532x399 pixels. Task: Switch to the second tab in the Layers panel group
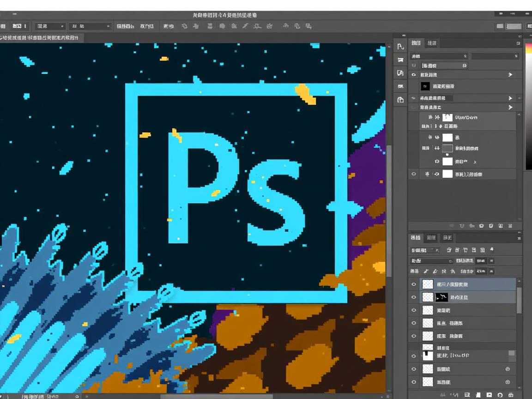[x=431, y=238]
